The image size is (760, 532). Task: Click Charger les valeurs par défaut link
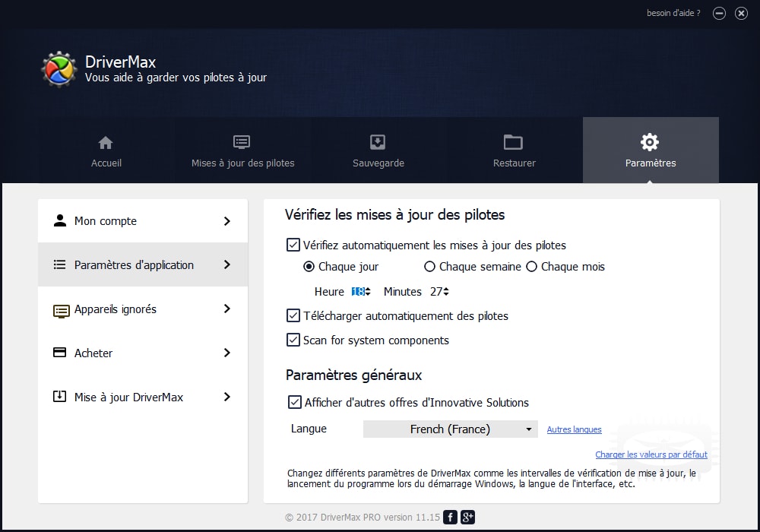pyautogui.click(x=651, y=454)
